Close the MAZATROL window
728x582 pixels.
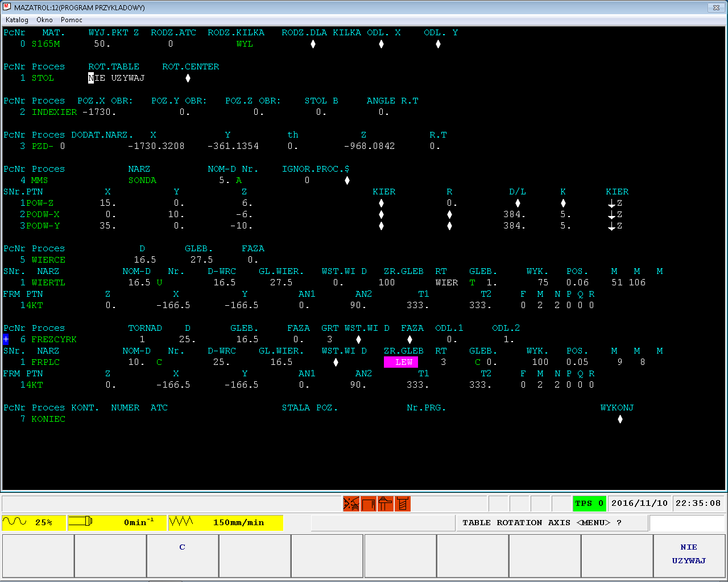coord(716,7)
